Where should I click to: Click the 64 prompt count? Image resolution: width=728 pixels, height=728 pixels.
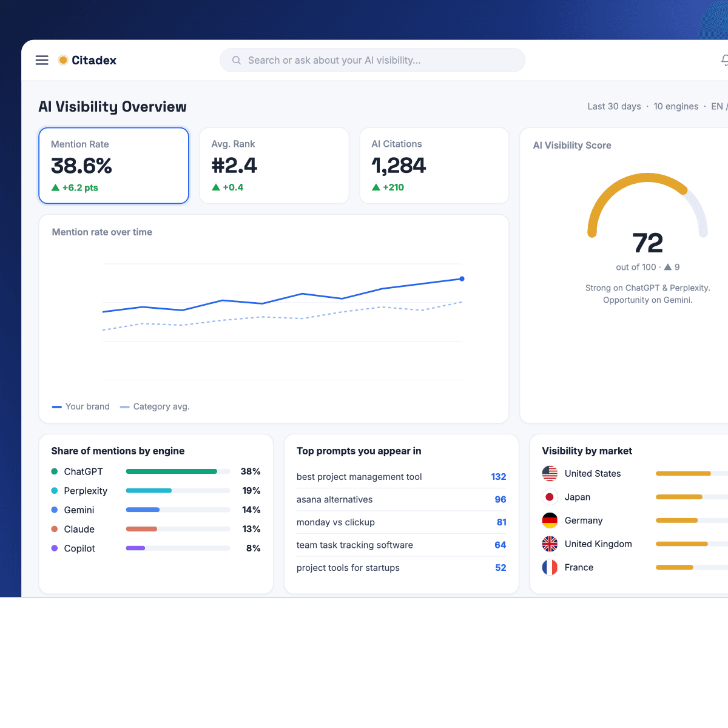[500, 545]
